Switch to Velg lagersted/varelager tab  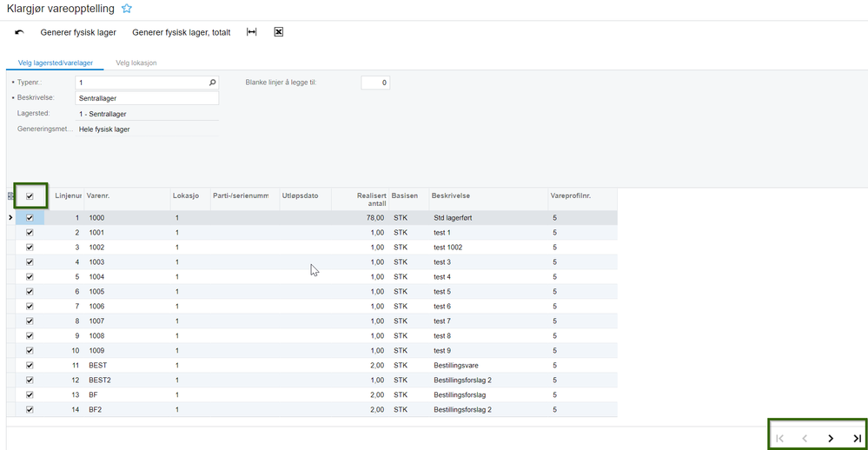pyautogui.click(x=56, y=63)
